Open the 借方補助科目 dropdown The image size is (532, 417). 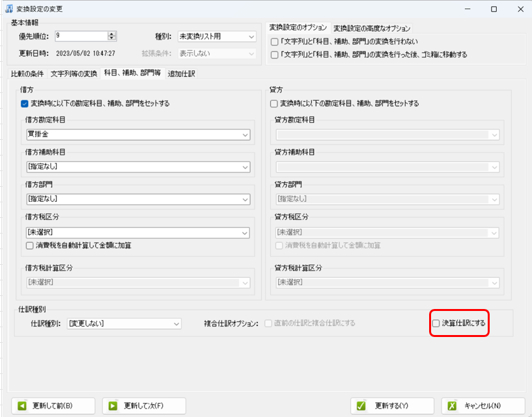(139, 167)
